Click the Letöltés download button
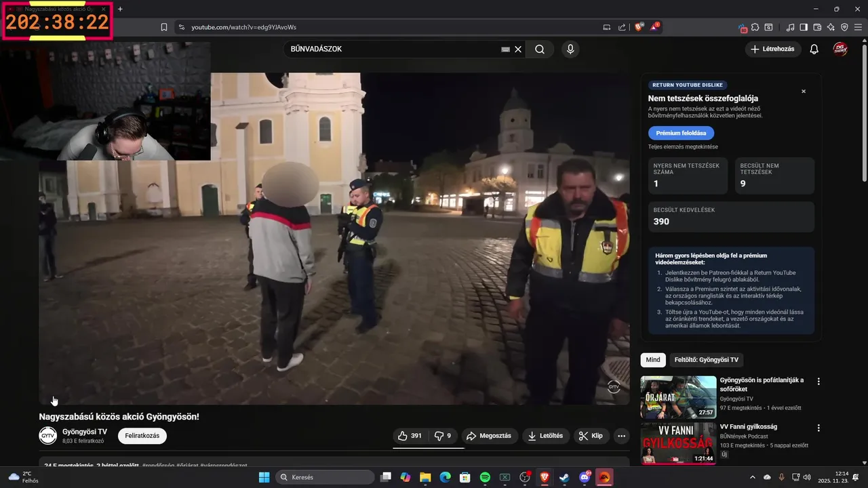Screen dimensions: 868x488 pyautogui.click(x=546, y=436)
